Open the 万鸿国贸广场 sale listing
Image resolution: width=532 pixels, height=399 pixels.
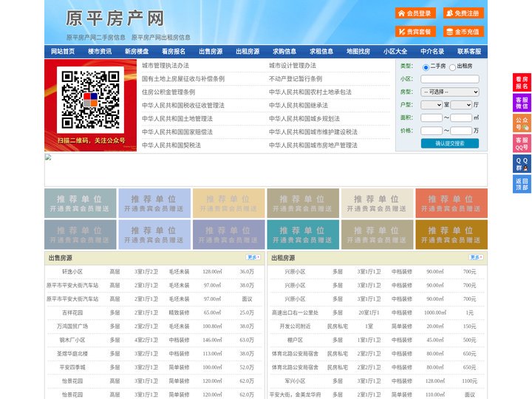(x=72, y=327)
